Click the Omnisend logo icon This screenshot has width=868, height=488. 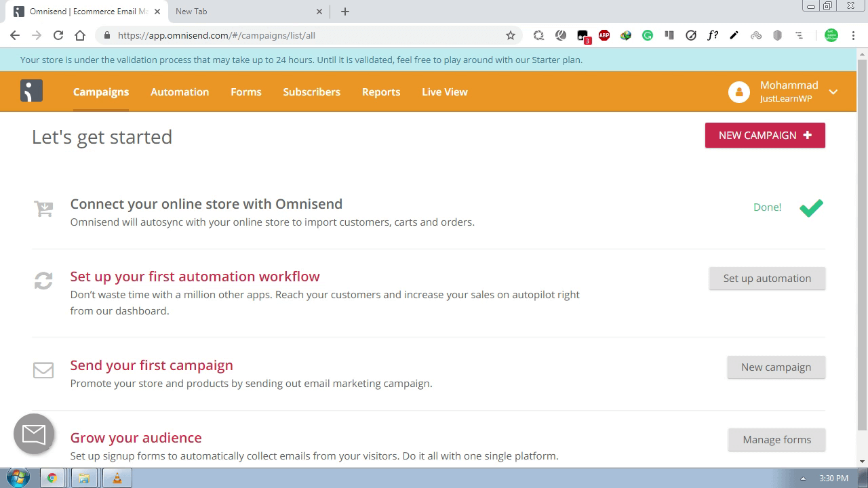pos(31,91)
